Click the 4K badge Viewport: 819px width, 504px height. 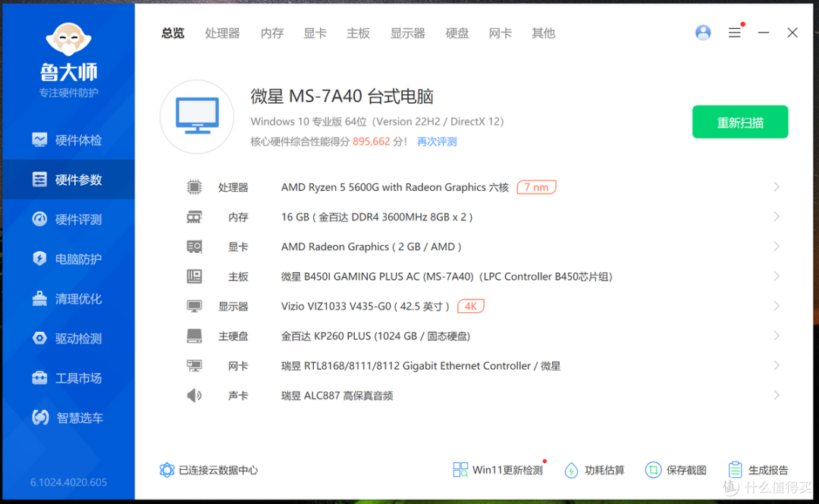471,306
